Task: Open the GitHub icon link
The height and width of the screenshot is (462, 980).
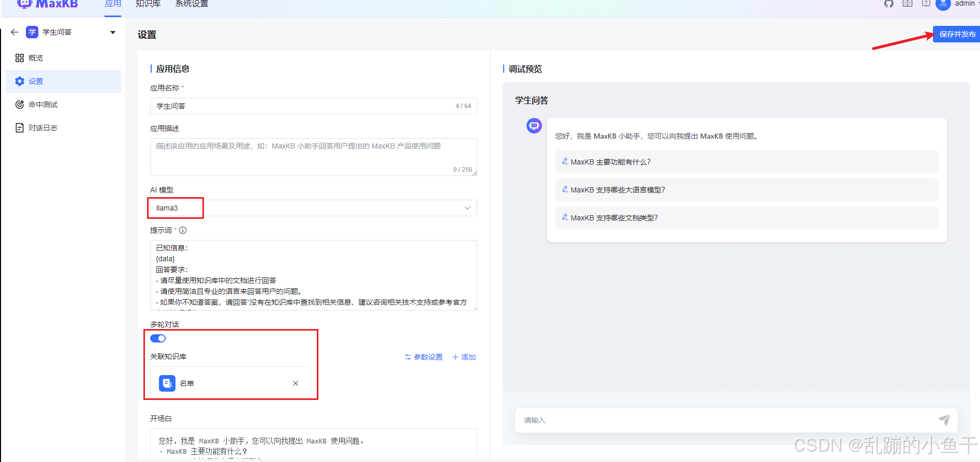Action: pyautogui.click(x=889, y=4)
